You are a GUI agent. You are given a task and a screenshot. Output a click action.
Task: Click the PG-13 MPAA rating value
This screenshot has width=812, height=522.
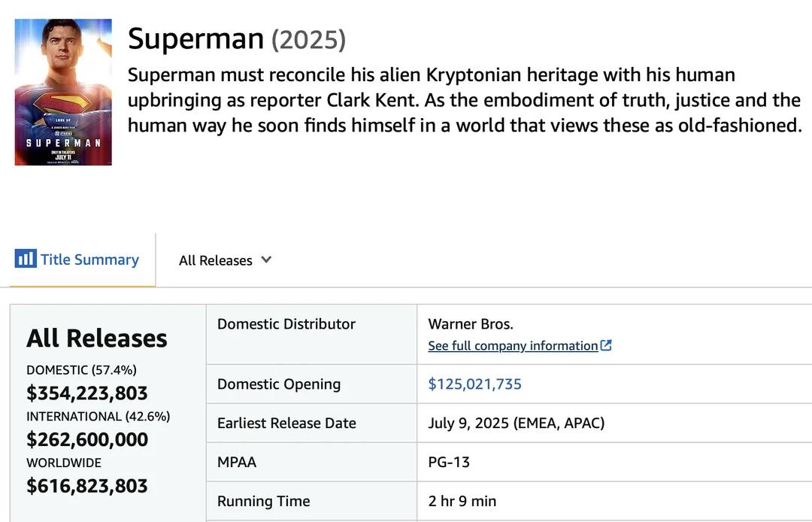(x=448, y=462)
